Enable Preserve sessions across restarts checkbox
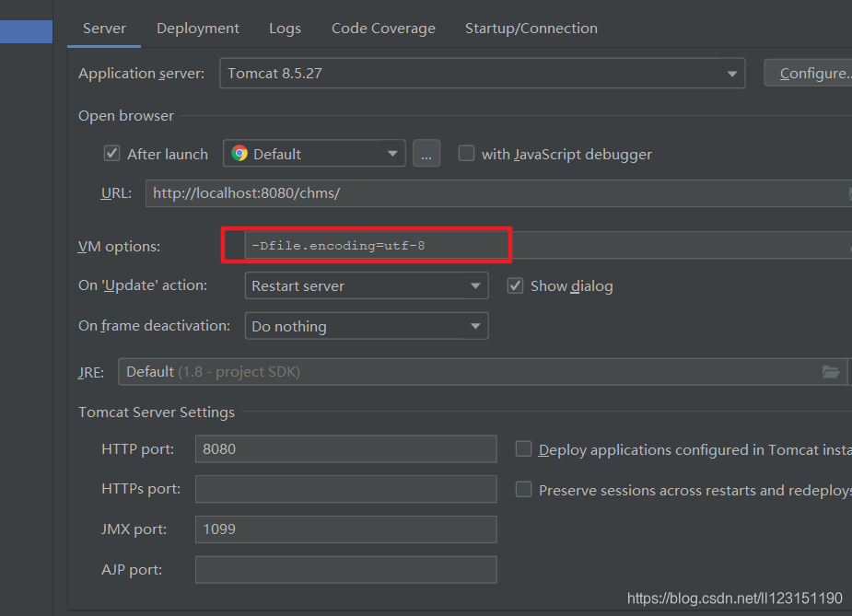Image resolution: width=852 pixels, height=616 pixels. pos(523,490)
